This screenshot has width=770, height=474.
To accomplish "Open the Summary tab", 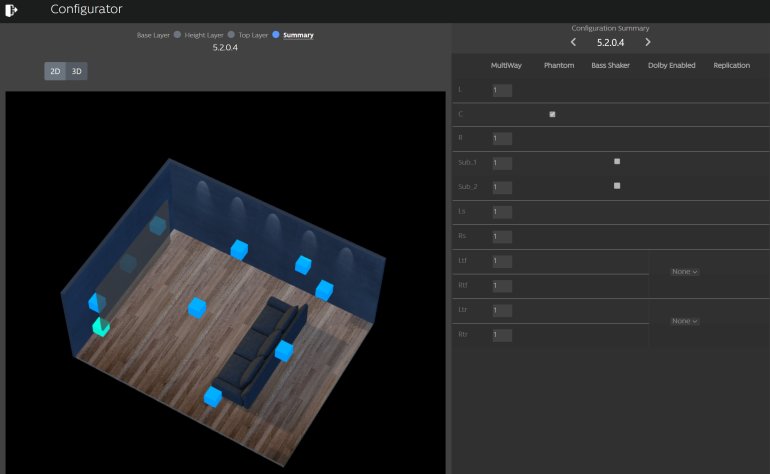I will (x=298, y=35).
